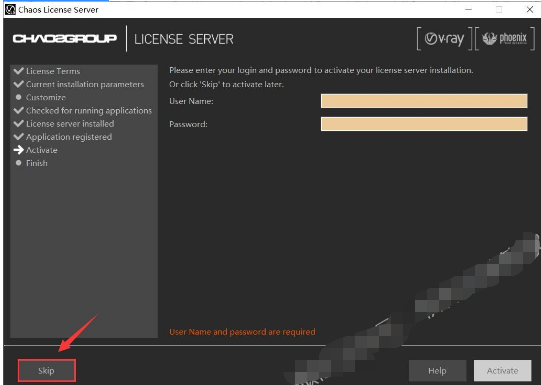
Task: Select the Customize step
Action: coord(46,97)
